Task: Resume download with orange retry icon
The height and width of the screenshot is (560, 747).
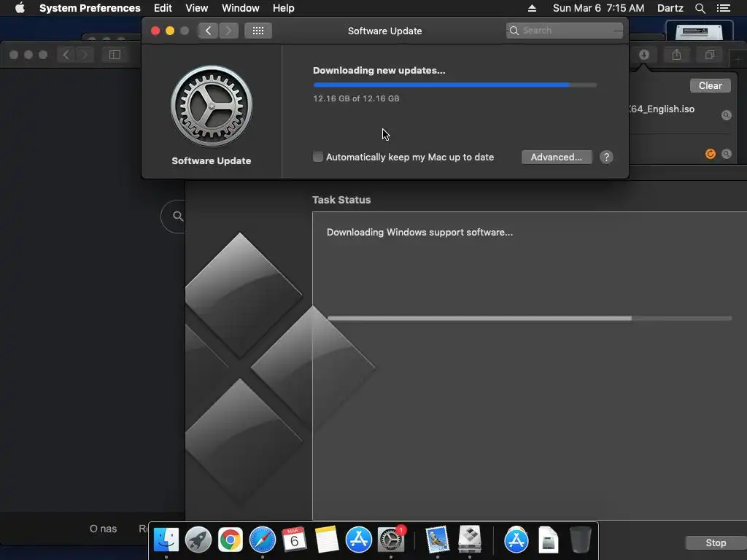Action: click(x=710, y=154)
